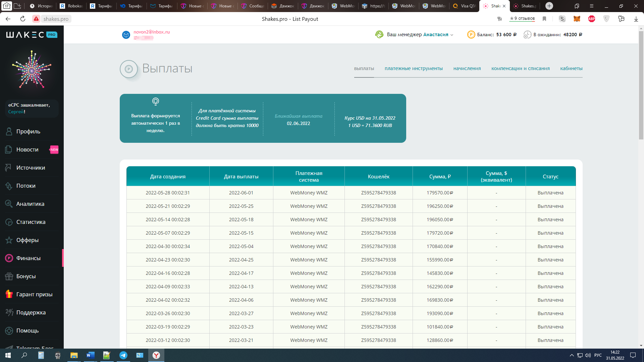Open keyboard language РУС selector

point(598,355)
